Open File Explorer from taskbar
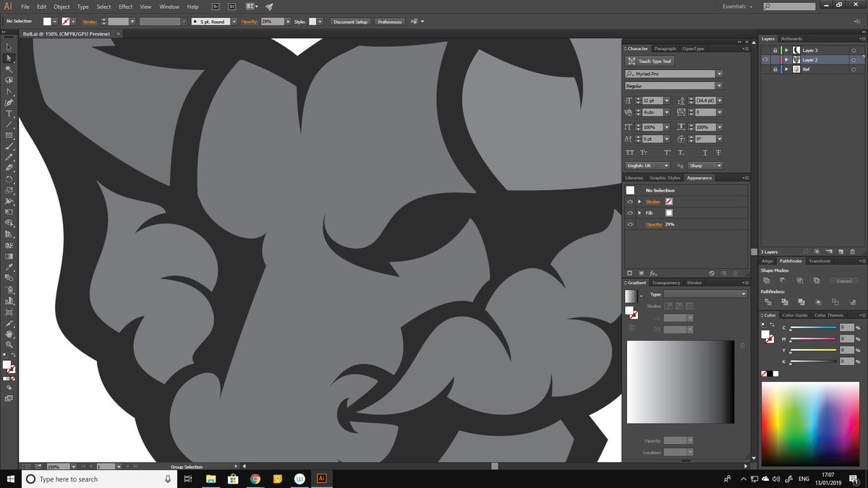Image resolution: width=868 pixels, height=488 pixels. coord(210,479)
